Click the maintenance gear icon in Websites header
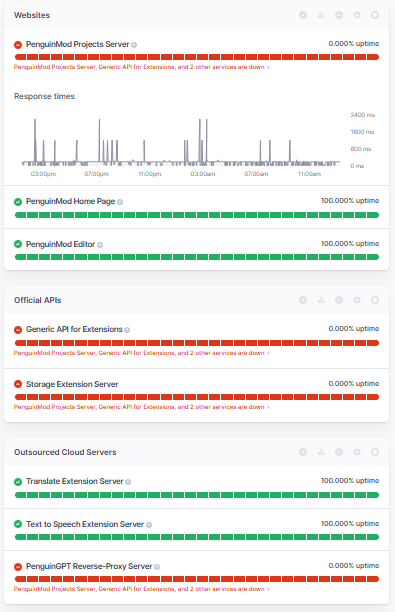The image size is (395, 612). pos(357,15)
